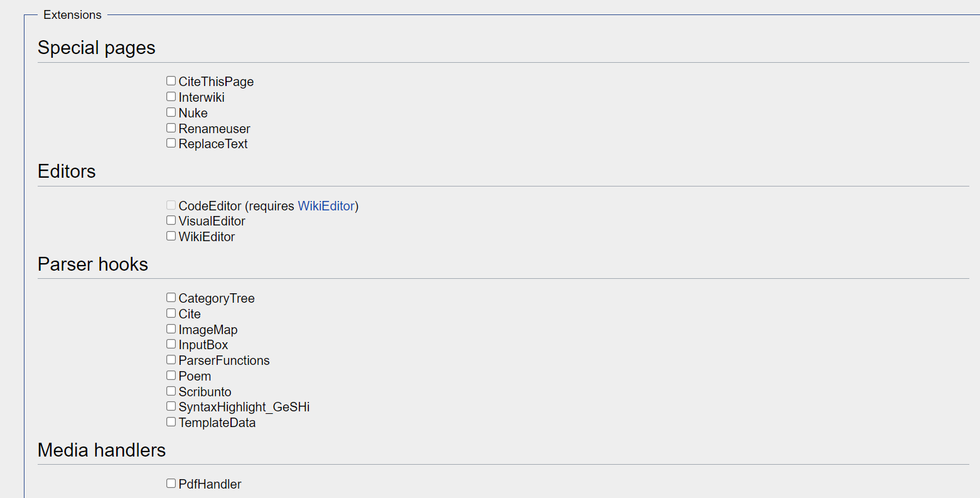Screen dimensions: 980x498
Task: Tick the CategoryTree checkbox
Action: (x=171, y=298)
